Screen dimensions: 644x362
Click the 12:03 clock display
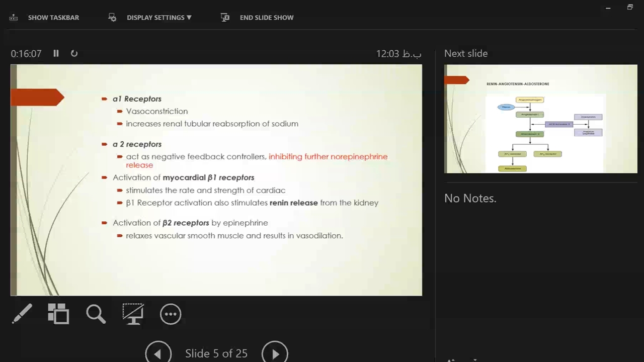tap(398, 54)
